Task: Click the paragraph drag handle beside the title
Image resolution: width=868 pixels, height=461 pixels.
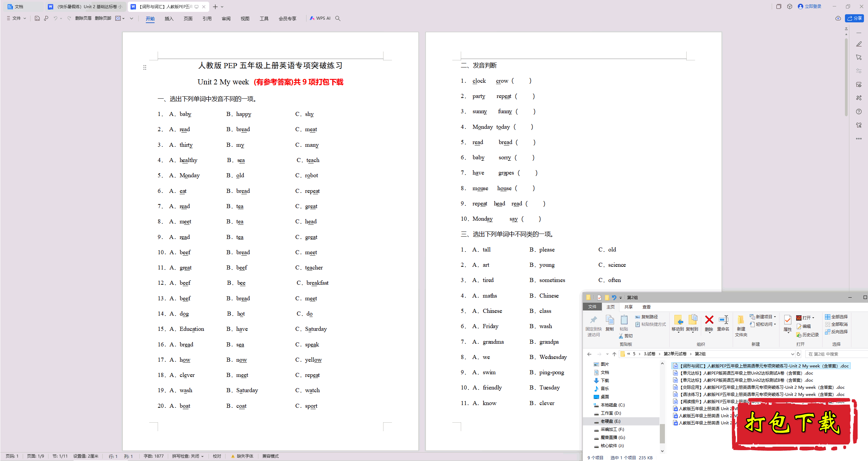Action: [x=145, y=67]
